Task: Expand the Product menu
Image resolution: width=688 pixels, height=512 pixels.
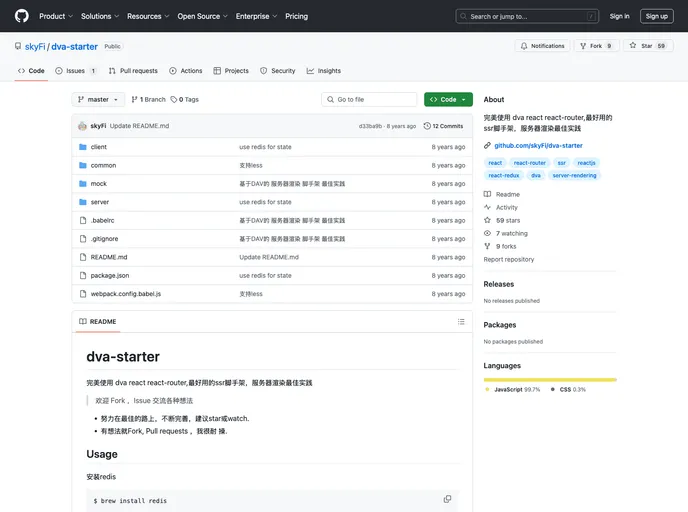Action: tap(55, 16)
